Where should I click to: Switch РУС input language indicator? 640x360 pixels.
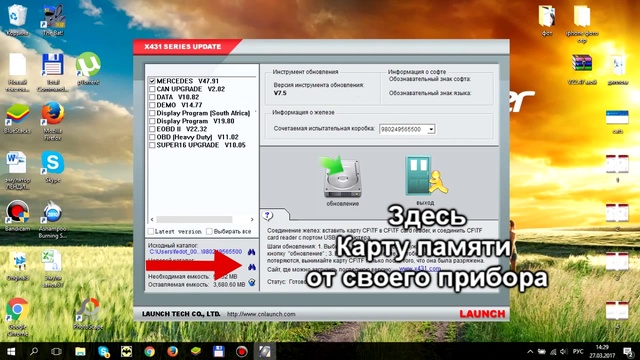click(578, 351)
